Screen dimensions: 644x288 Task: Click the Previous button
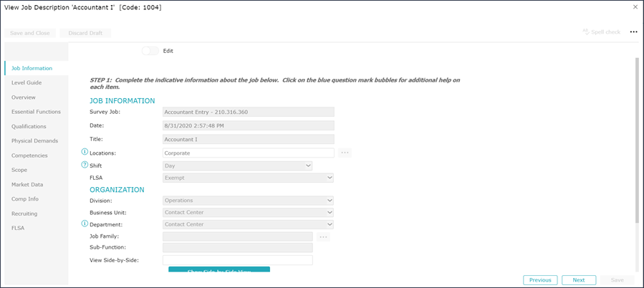pyautogui.click(x=540, y=280)
